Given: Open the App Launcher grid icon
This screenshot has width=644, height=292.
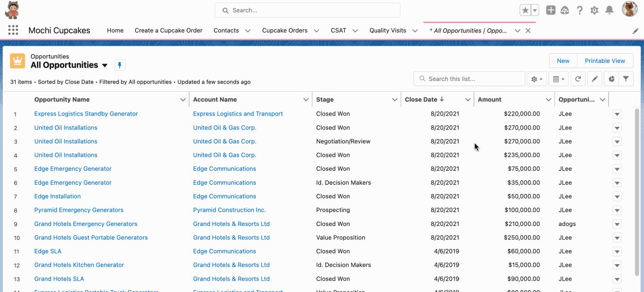Looking at the screenshot, I should tap(13, 30).
